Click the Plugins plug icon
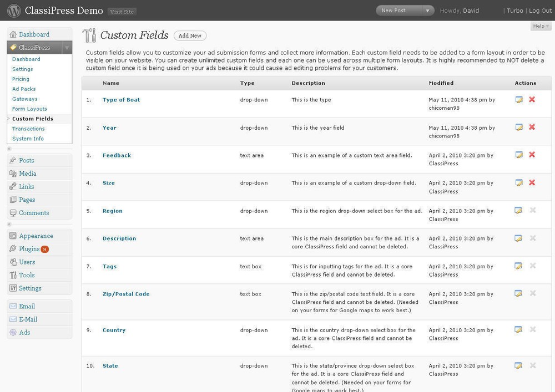 coord(13,249)
